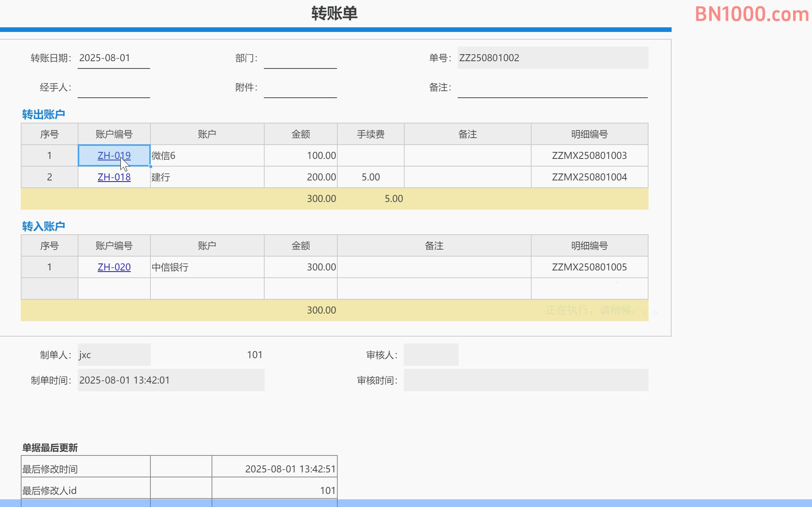Screen dimensions: 812x507
Task: Select the 建行 account cell
Action: point(207,177)
